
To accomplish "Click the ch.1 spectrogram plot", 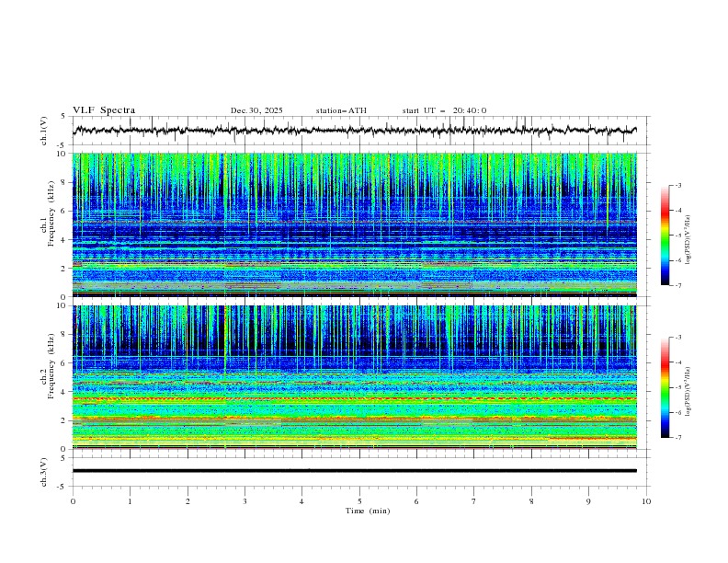I will click(355, 224).
